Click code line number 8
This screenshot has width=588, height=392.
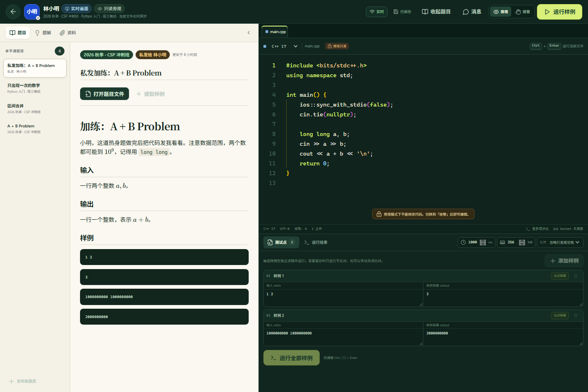pos(274,134)
